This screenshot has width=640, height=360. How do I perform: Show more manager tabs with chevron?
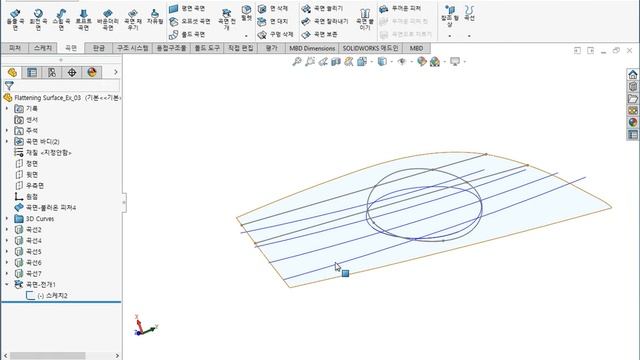pos(116,72)
